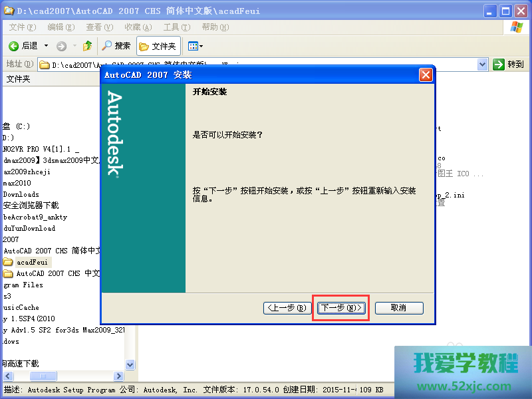Close the AutoCAD 2007 安装 dialog
532x399 pixels.
[426, 74]
